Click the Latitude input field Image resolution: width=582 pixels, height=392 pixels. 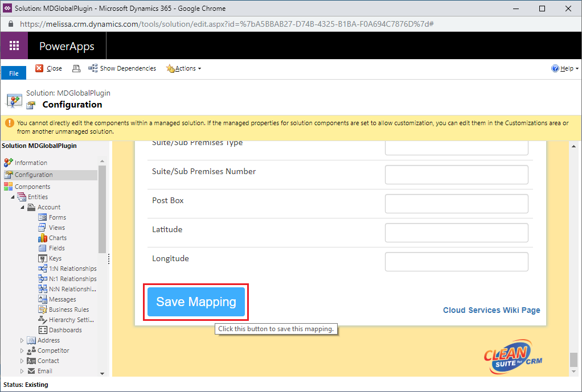coord(457,233)
